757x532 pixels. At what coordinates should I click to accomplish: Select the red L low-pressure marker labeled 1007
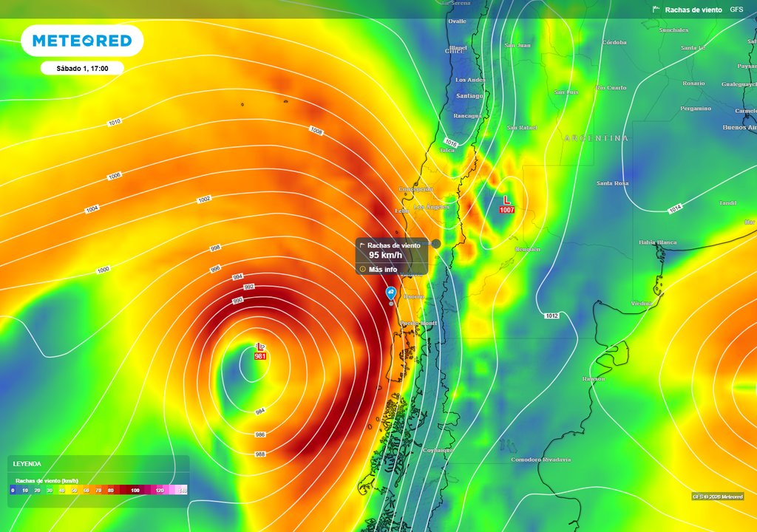(x=506, y=205)
